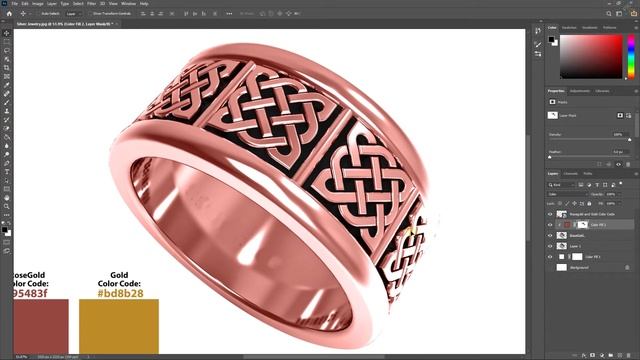Click the delete mask trash icon in Properties

[628, 164]
